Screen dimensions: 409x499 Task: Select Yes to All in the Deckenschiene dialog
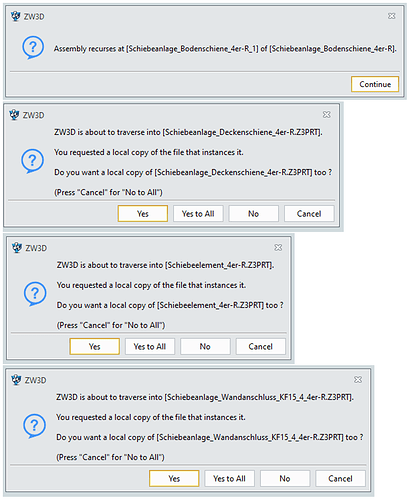(x=198, y=213)
